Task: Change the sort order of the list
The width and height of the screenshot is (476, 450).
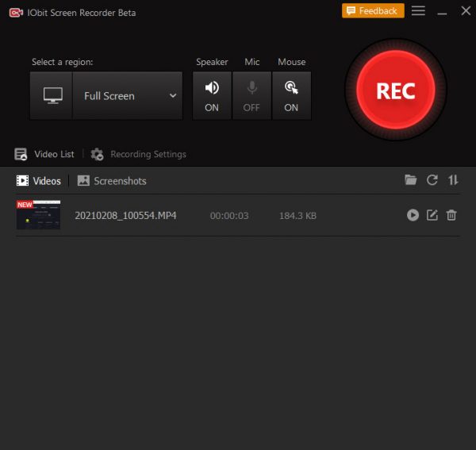Action: click(x=453, y=180)
